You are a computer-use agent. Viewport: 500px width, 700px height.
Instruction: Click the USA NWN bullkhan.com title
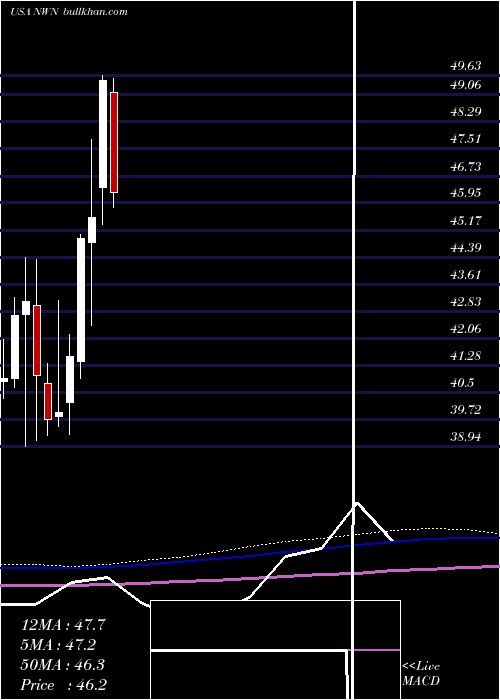pyautogui.click(x=69, y=12)
